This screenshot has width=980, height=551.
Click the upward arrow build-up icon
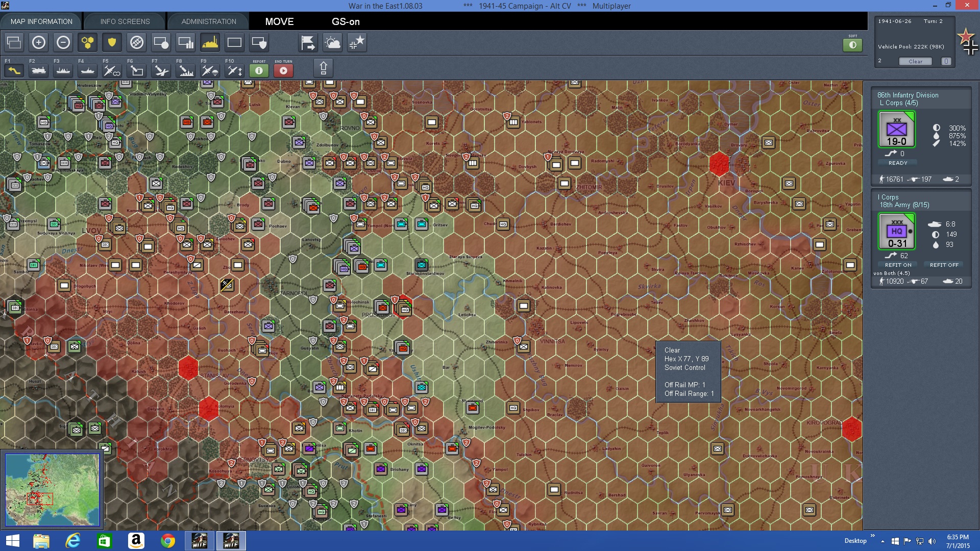[x=323, y=68]
